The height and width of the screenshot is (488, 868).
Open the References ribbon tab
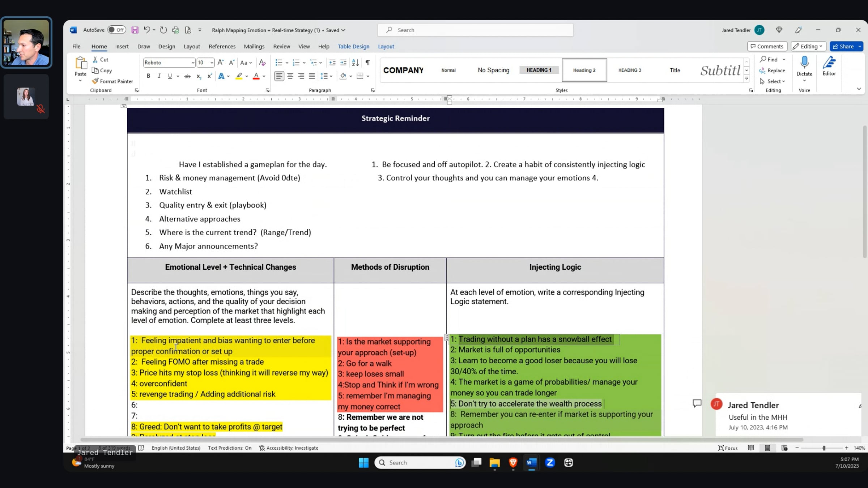222,46
